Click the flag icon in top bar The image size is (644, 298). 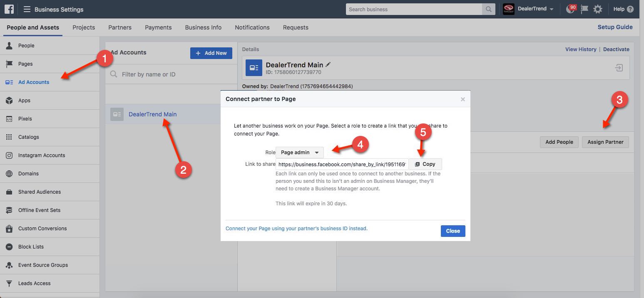point(584,9)
